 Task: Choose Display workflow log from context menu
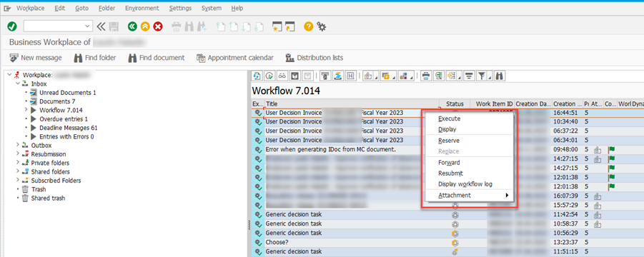(465, 184)
